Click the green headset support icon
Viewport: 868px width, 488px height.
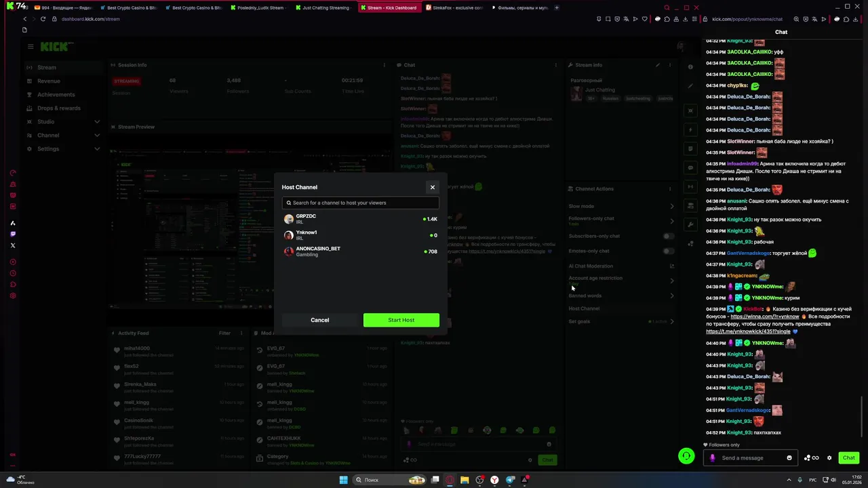686,456
